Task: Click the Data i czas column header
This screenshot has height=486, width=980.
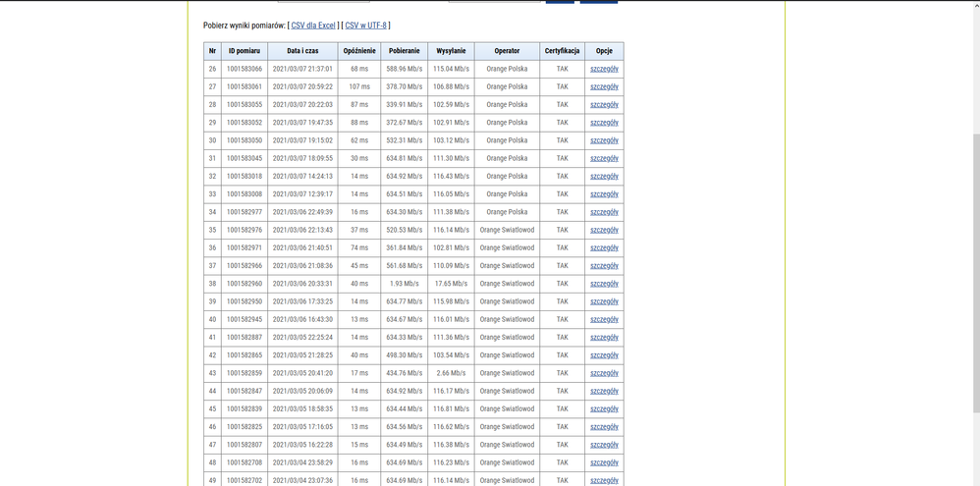Action: click(302, 51)
